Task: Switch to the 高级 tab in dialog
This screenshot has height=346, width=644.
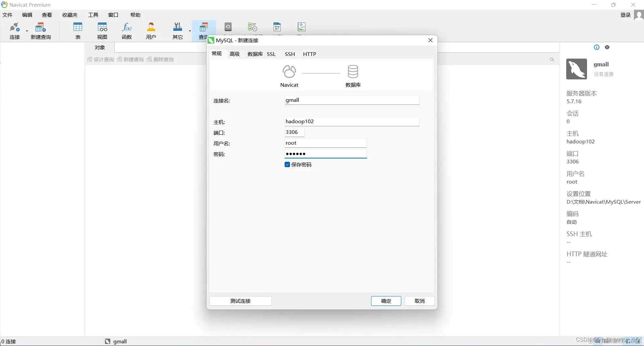Action: [x=235, y=54]
